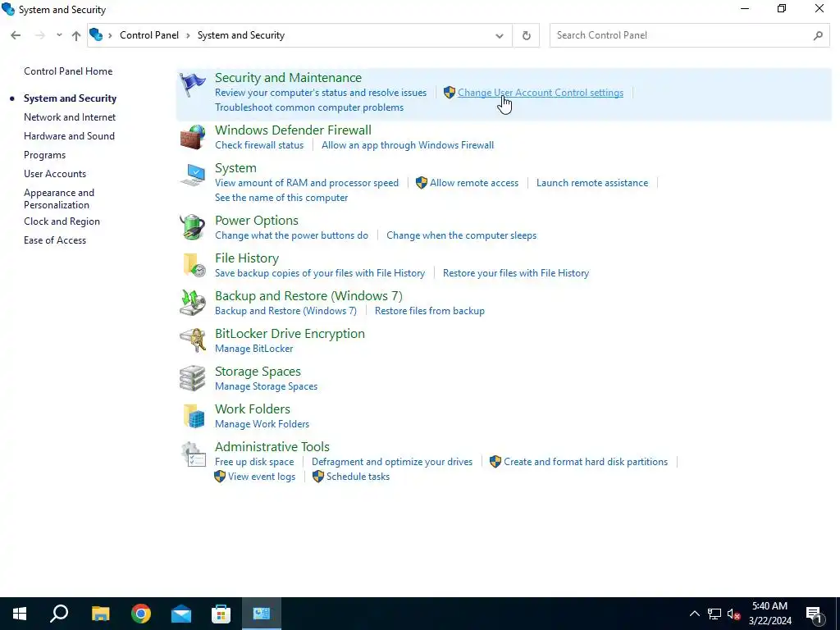
Task: Open Check firewall status link
Action: point(259,145)
